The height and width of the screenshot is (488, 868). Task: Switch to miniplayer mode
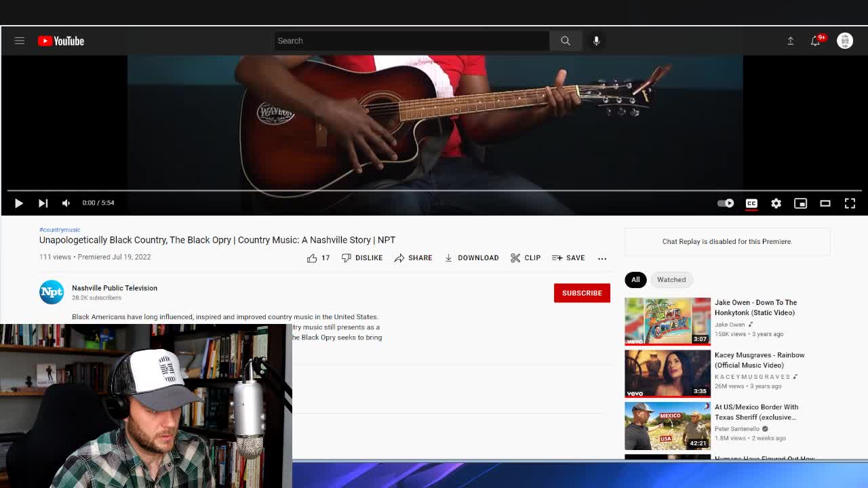point(800,203)
